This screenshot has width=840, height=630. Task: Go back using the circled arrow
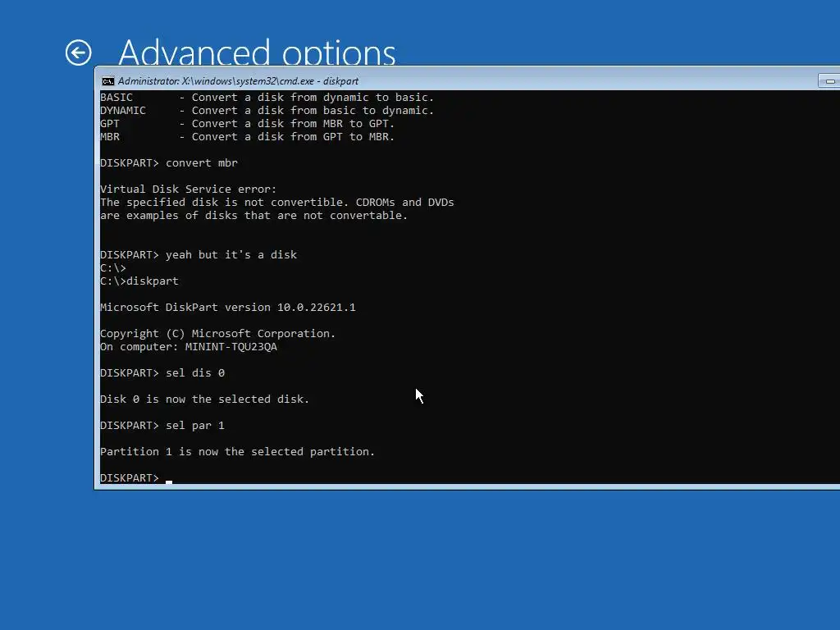[x=78, y=52]
